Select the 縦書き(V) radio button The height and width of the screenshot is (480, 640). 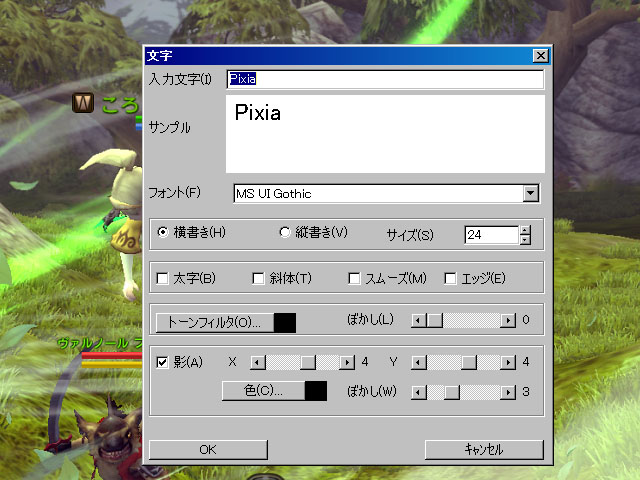point(284,232)
